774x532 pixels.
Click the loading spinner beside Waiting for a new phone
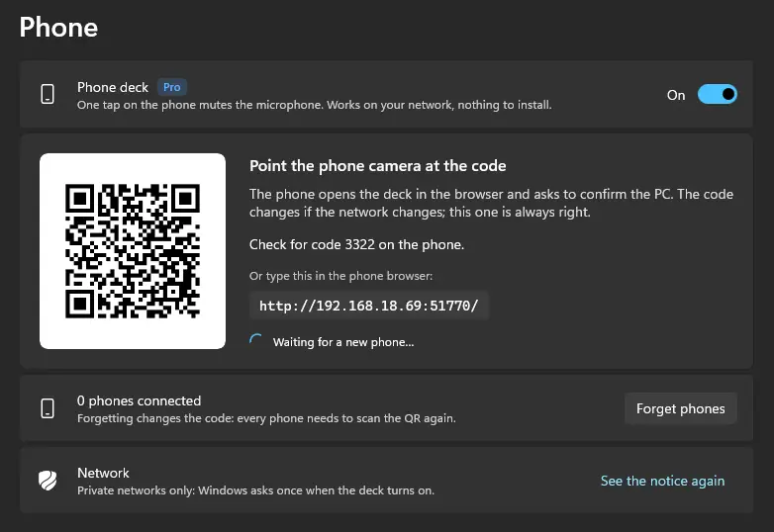(255, 341)
